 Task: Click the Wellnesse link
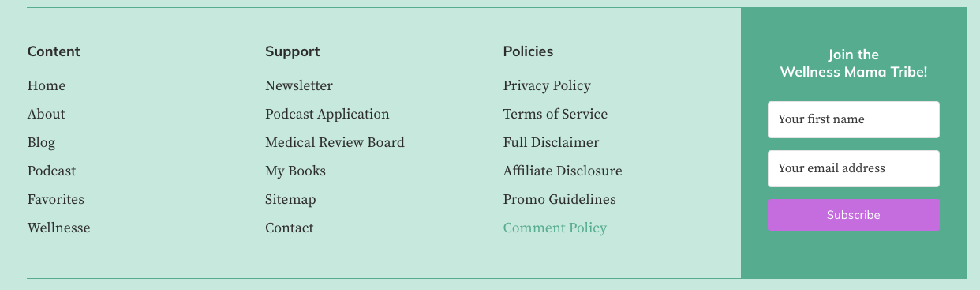point(59,228)
